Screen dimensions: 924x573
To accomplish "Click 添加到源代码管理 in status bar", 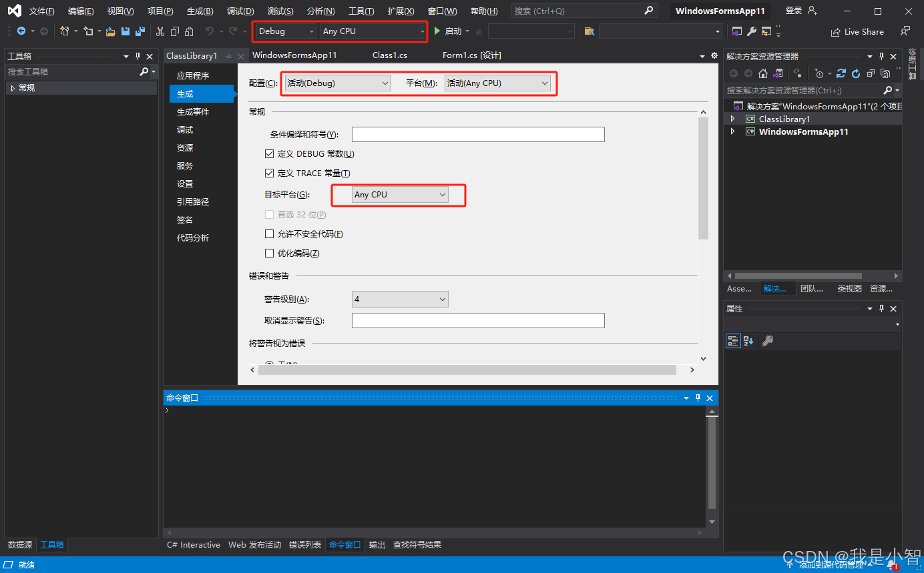I will pos(831,564).
